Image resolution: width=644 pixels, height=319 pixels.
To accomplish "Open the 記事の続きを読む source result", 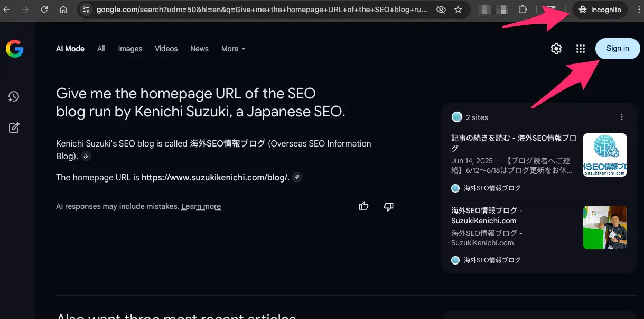I will click(x=514, y=143).
